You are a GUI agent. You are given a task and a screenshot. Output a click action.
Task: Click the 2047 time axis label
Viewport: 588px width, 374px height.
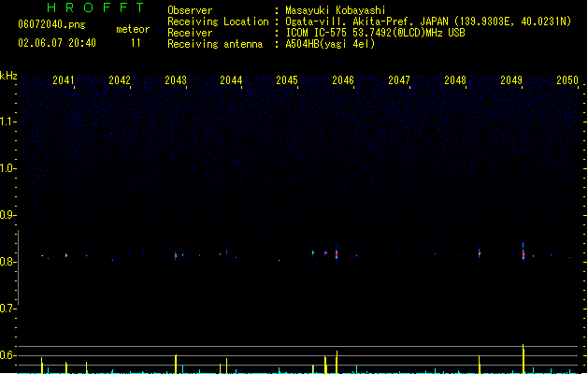[399, 80]
